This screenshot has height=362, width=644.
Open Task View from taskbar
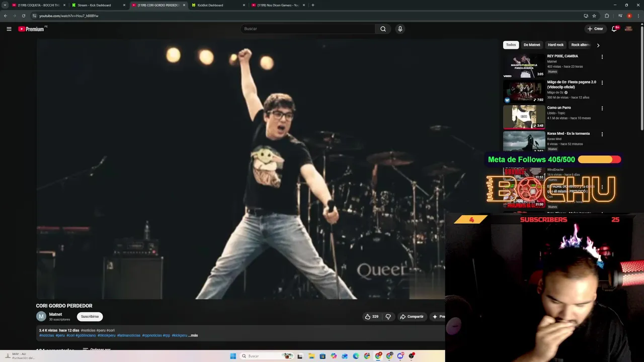point(300,356)
